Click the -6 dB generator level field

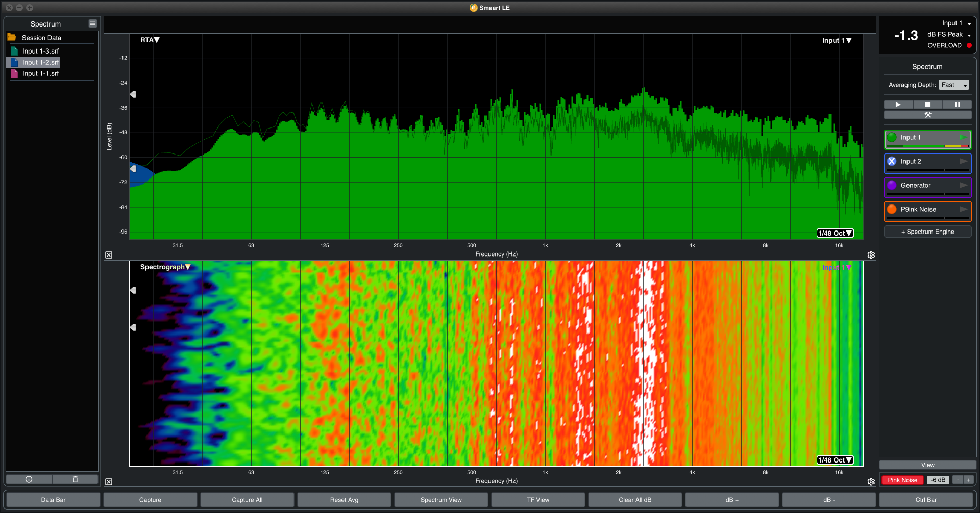938,480
